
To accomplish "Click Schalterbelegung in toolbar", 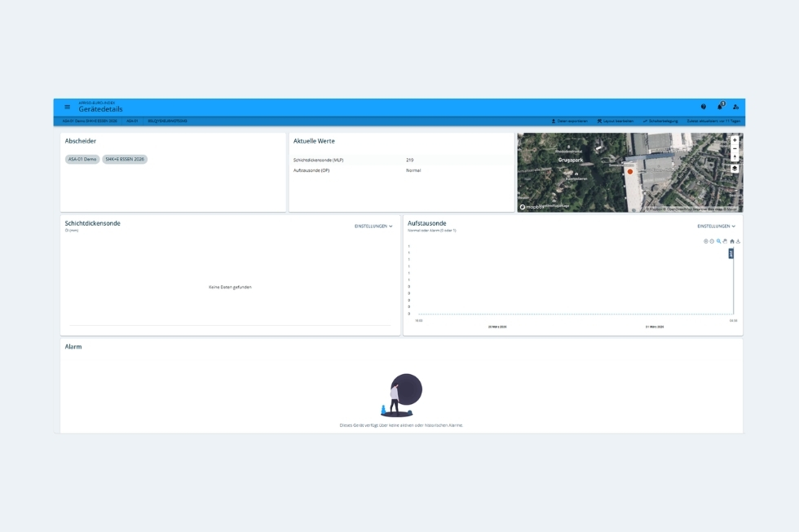I will (x=660, y=121).
